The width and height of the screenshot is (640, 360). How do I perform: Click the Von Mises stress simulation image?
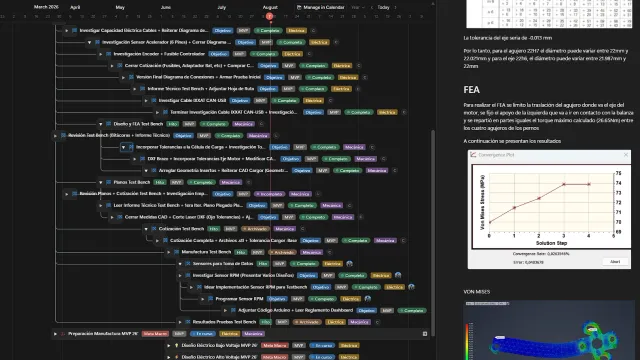[549, 330]
